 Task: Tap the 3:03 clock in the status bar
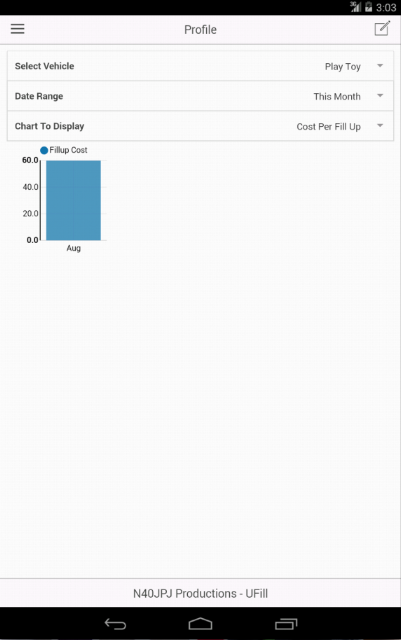pos(386,7)
